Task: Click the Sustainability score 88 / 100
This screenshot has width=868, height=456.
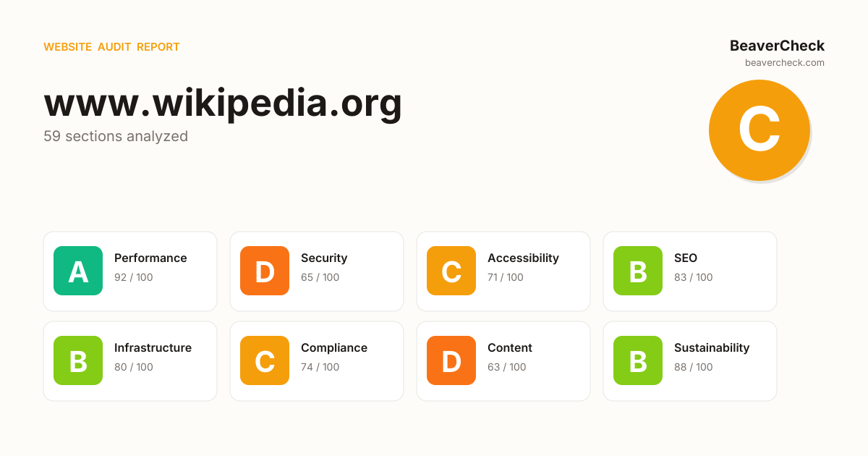Action: click(x=694, y=367)
